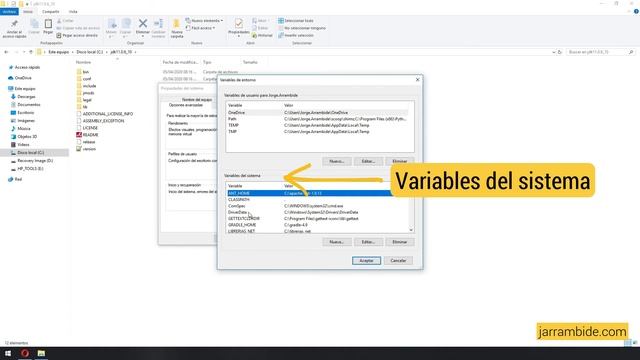This screenshot has width=640, height=360.
Task: Select the release file in file list
Action: click(88, 142)
